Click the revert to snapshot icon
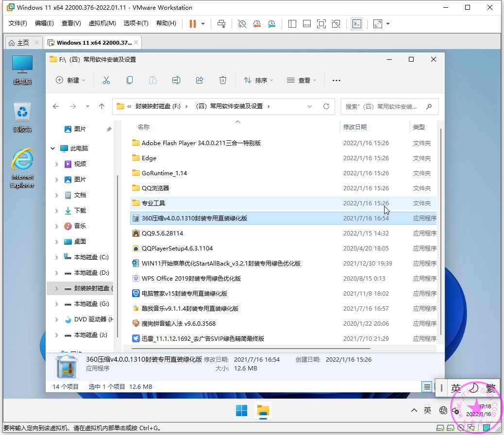 [257, 24]
